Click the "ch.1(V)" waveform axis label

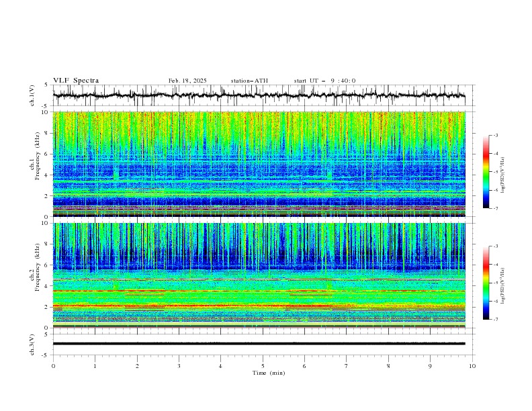(32, 95)
